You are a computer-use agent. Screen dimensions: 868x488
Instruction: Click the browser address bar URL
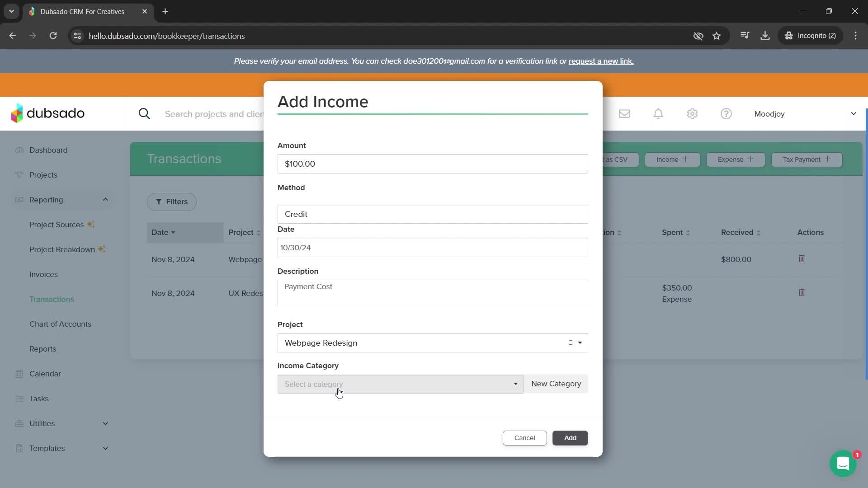(166, 36)
